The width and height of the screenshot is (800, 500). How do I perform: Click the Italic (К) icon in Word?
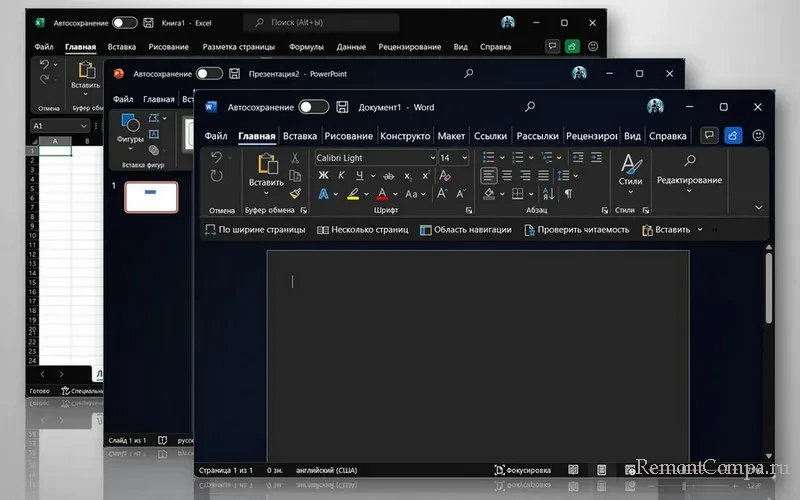click(341, 175)
